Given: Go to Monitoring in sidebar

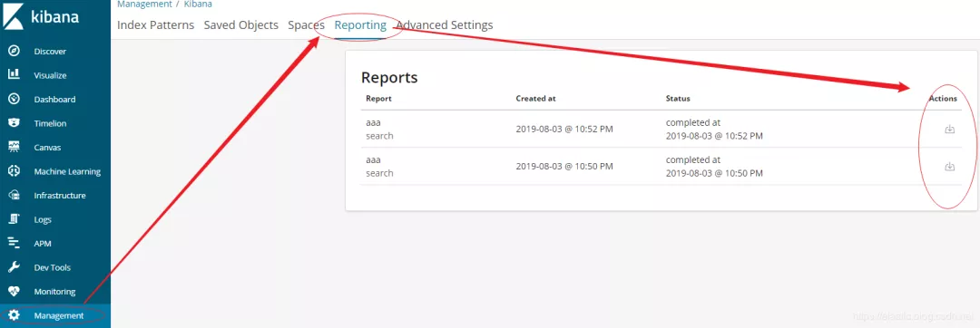Looking at the screenshot, I should coord(55,291).
